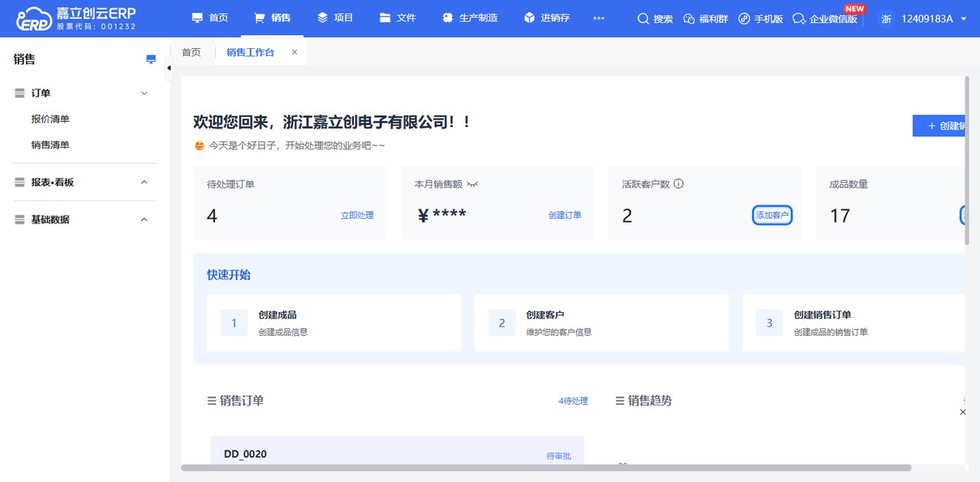
Task: Click the 添加客户 button
Action: [x=773, y=216]
